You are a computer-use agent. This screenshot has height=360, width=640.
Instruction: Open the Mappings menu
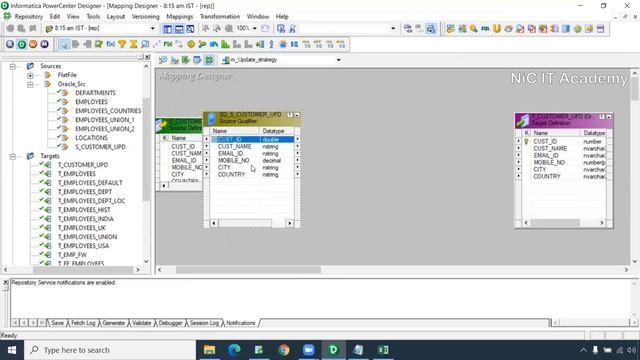coord(180,16)
